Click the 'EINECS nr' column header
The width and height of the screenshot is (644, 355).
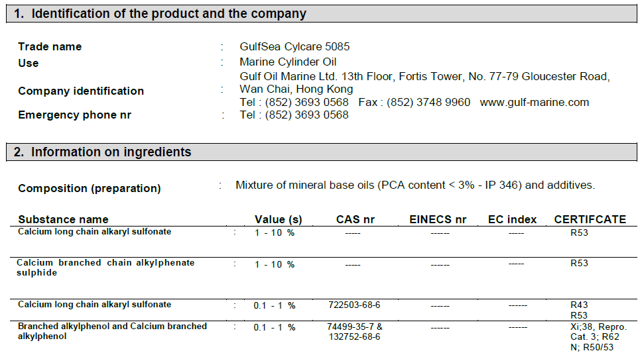(438, 220)
